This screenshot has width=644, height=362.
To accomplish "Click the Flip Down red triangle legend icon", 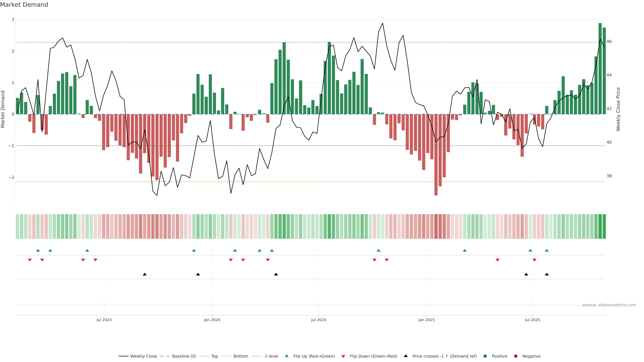I will pyautogui.click(x=343, y=356).
